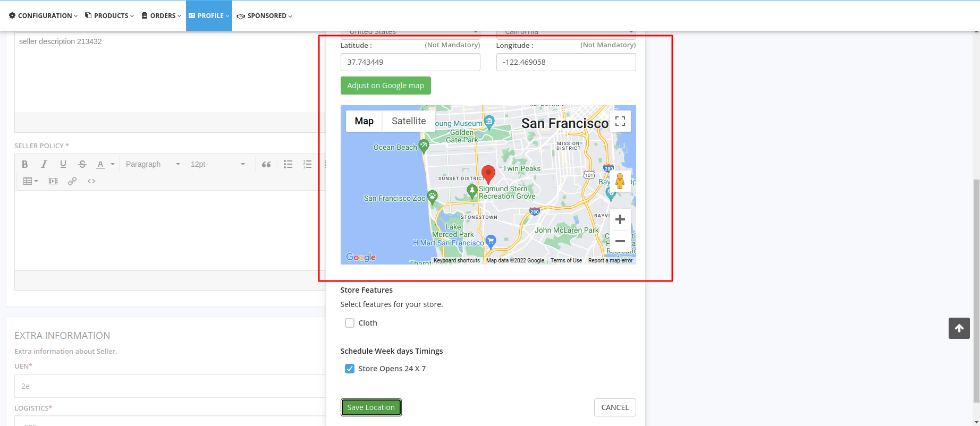Viewport: 980px width, 426px height.
Task: Click the page vertical scrollbar
Action: [x=976, y=291]
